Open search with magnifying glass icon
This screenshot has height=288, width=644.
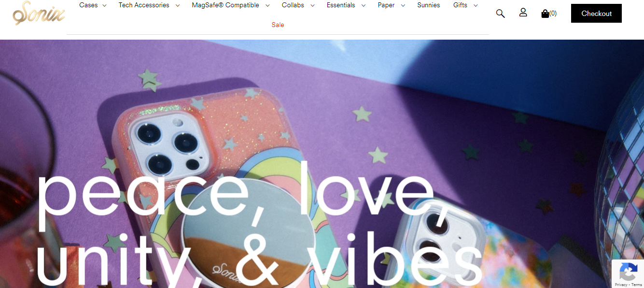[500, 14]
